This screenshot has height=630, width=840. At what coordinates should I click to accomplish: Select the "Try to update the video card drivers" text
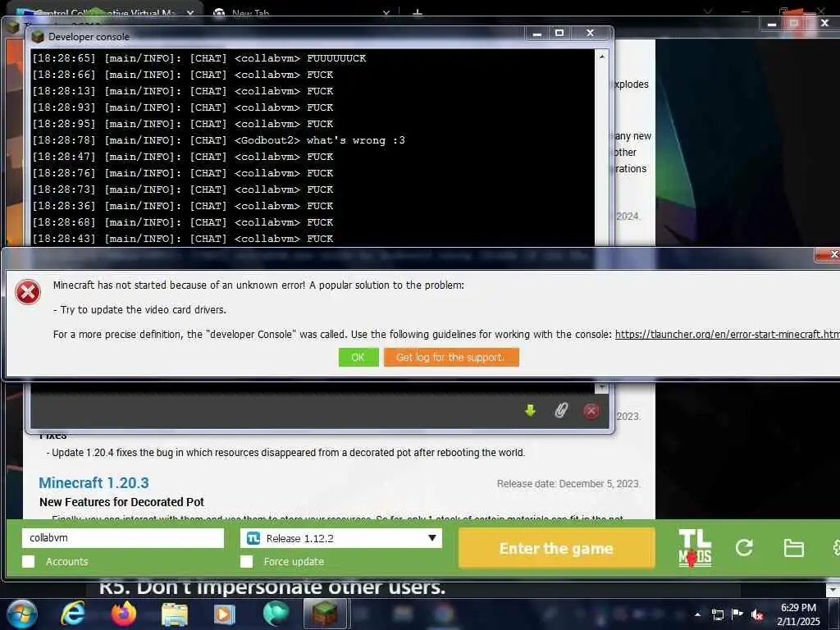pos(139,309)
